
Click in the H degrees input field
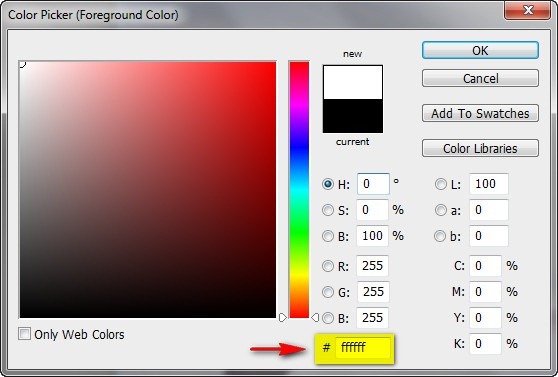(373, 184)
